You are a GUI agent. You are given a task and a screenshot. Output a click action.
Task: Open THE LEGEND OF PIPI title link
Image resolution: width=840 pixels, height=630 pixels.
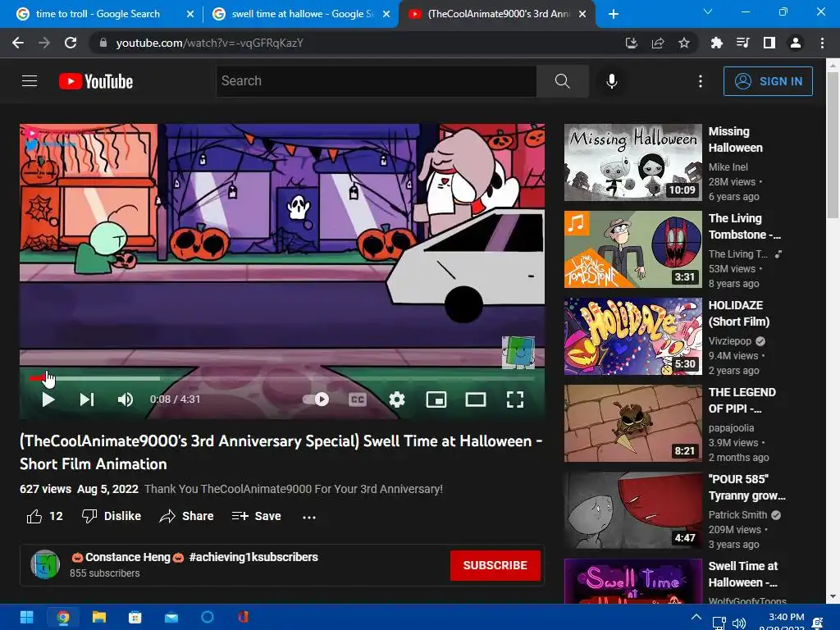click(742, 400)
